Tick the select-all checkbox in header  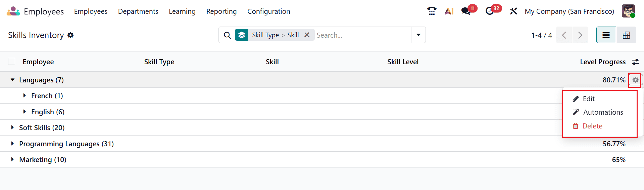click(x=12, y=62)
